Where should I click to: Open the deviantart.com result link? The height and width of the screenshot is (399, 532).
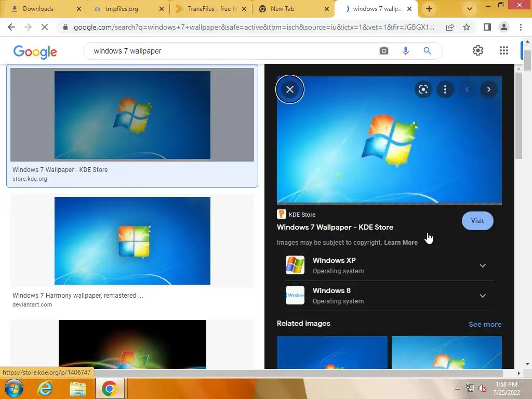click(x=32, y=304)
